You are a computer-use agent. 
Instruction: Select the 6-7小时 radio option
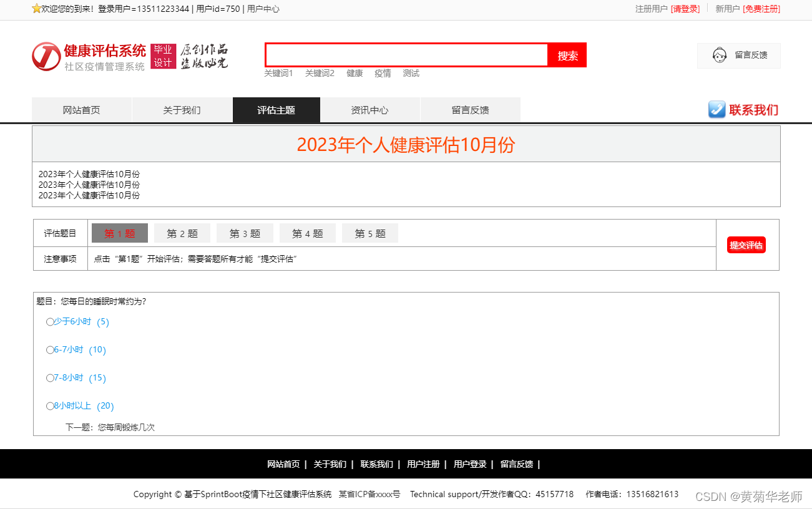pyautogui.click(x=50, y=351)
